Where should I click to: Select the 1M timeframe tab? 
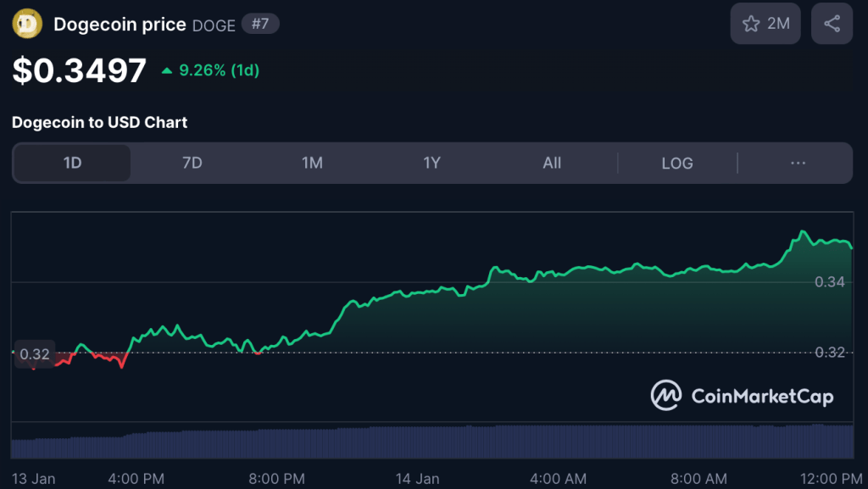(312, 163)
